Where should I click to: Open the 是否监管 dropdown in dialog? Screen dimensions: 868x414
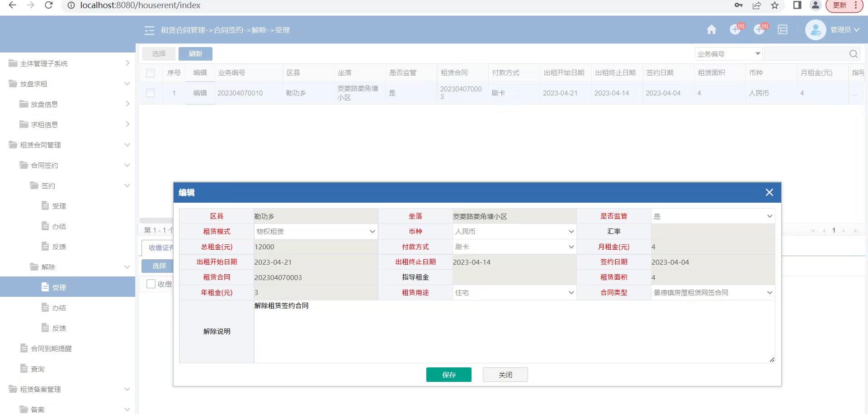point(713,216)
